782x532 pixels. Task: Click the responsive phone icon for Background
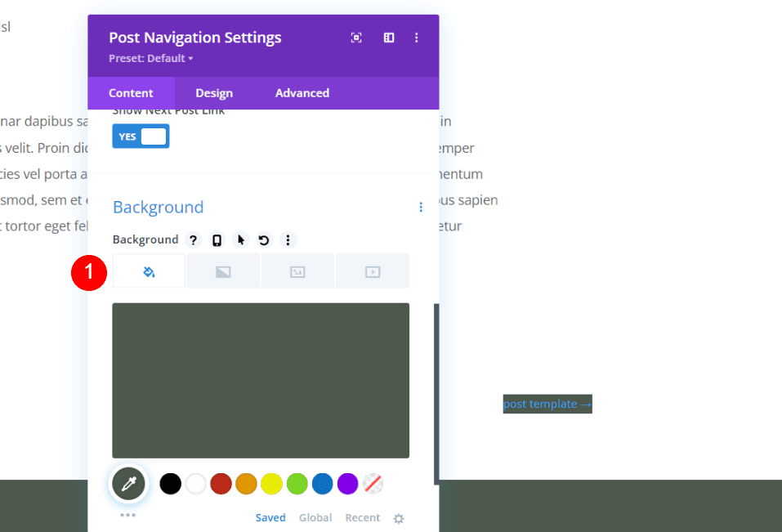217,240
